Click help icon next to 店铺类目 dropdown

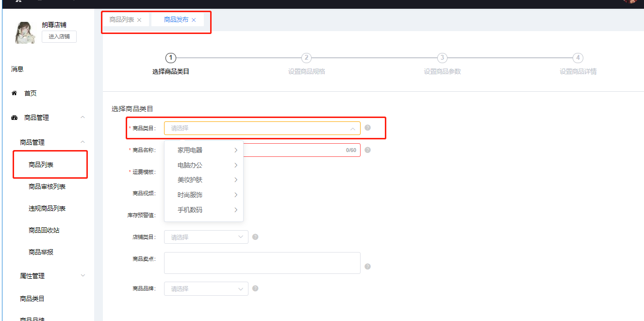[x=255, y=237]
